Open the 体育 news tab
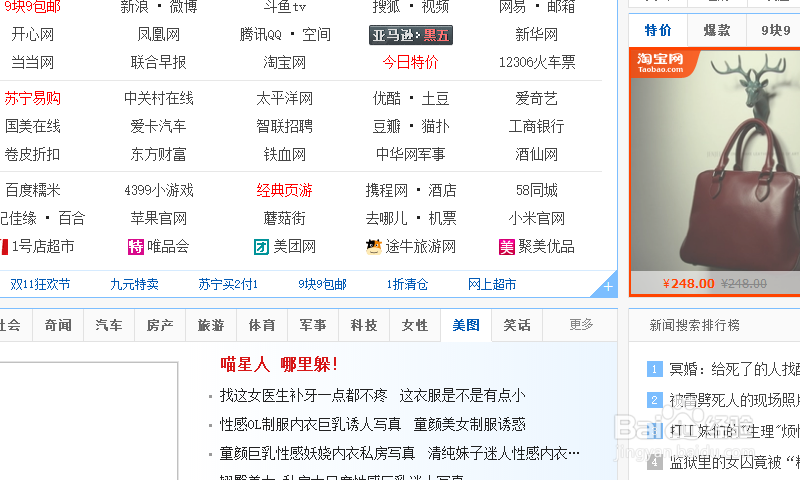The height and width of the screenshot is (480, 800). (262, 325)
